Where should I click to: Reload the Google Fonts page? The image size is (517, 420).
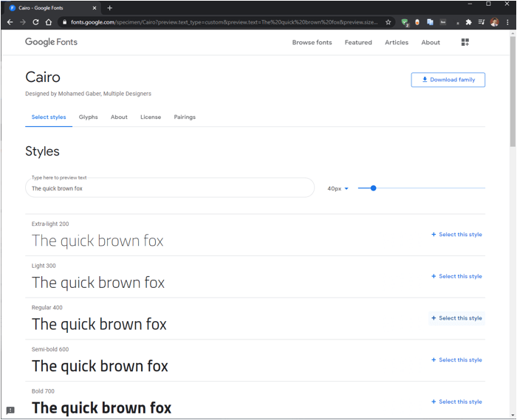click(35, 22)
